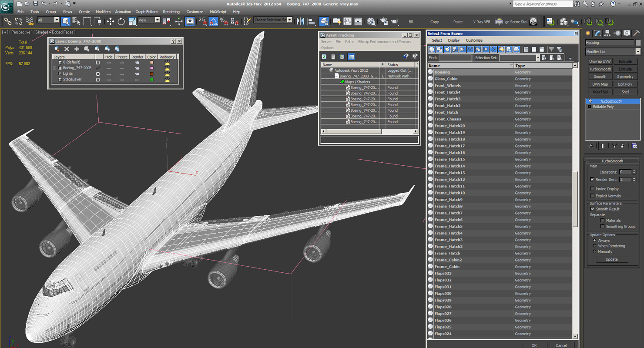The image size is (644, 348).
Task: Open the Material Editor icon
Action: point(371,21)
